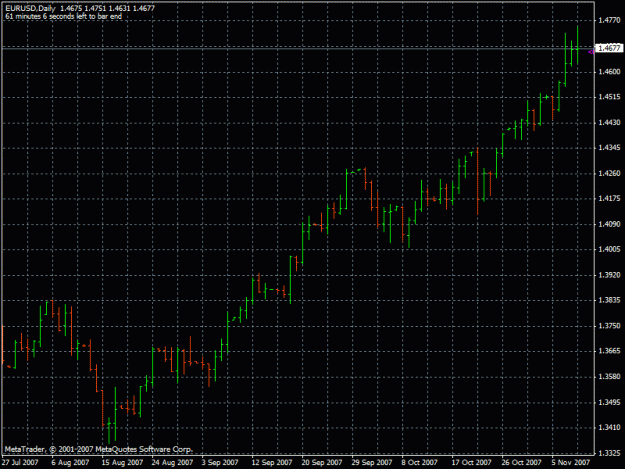
Task: Click the '61 minutes 6 seconds left' timer text
Action: 64,16
